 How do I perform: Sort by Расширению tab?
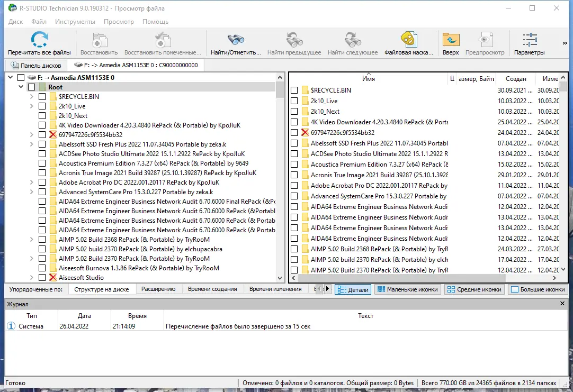point(158,289)
